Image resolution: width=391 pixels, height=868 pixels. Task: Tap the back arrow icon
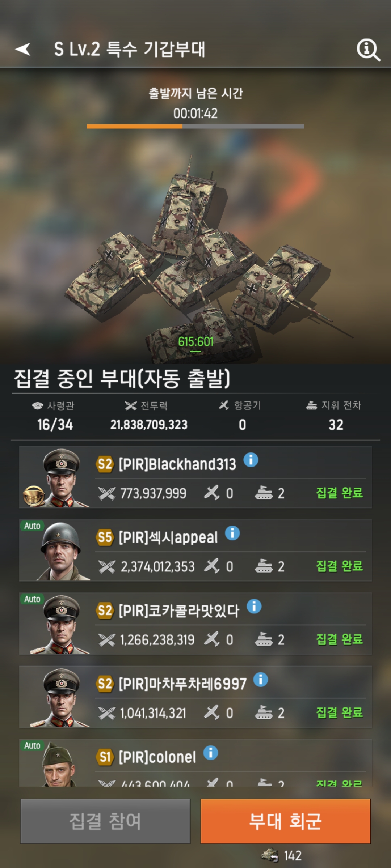tap(23, 49)
